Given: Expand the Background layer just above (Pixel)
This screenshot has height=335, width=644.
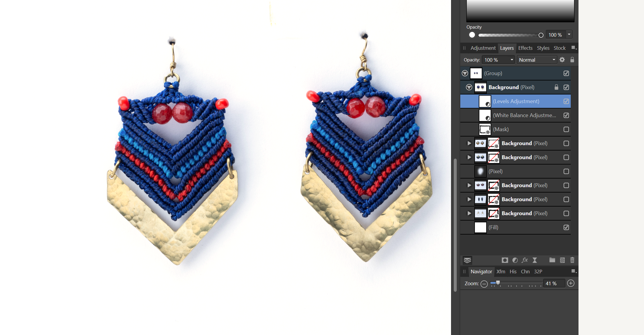Looking at the screenshot, I should [469, 157].
